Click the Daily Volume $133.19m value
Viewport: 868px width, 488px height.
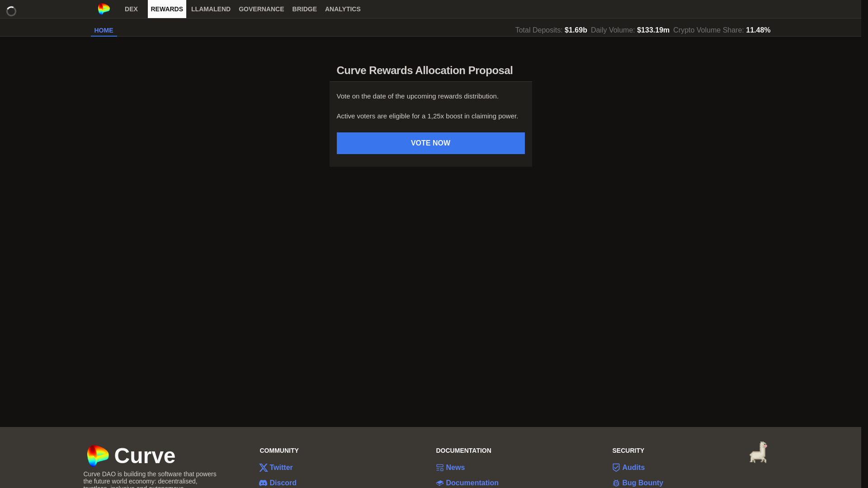[653, 30]
